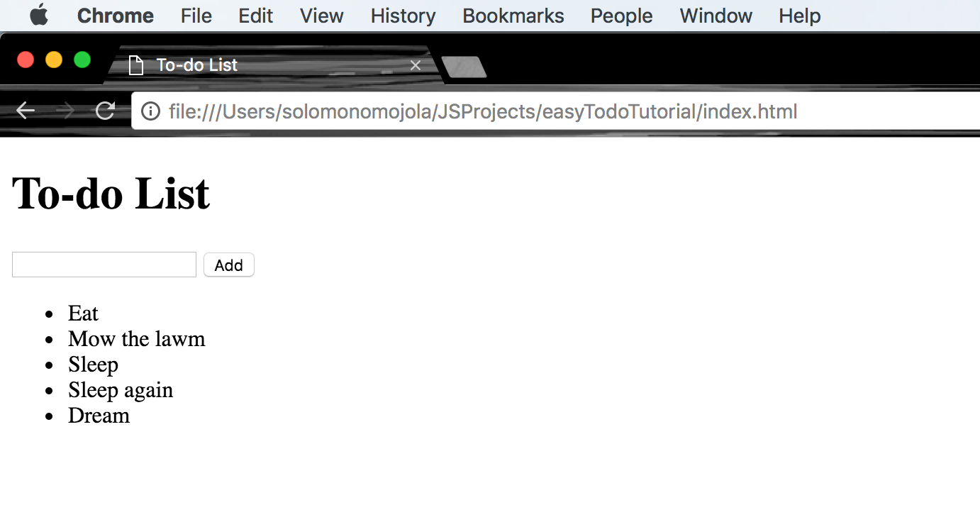The image size is (980, 522).
Task: Open the site information info icon
Action: coord(150,111)
